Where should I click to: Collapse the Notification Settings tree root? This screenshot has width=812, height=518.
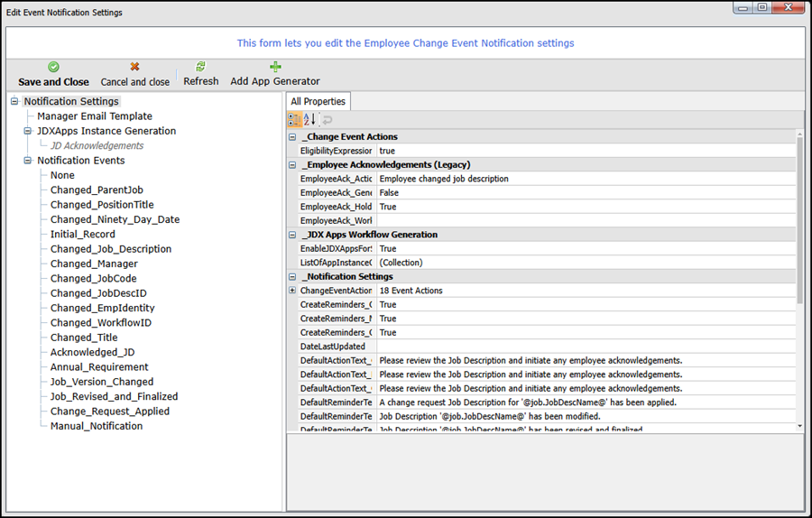tap(14, 102)
